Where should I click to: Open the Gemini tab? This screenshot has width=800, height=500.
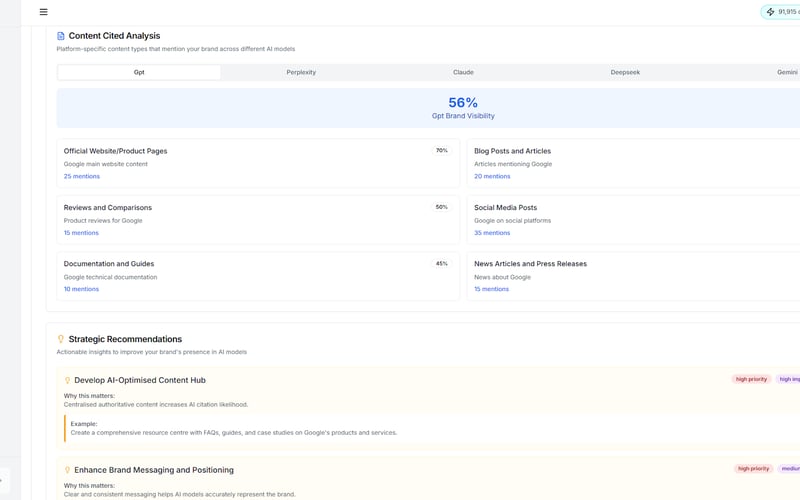(787, 72)
